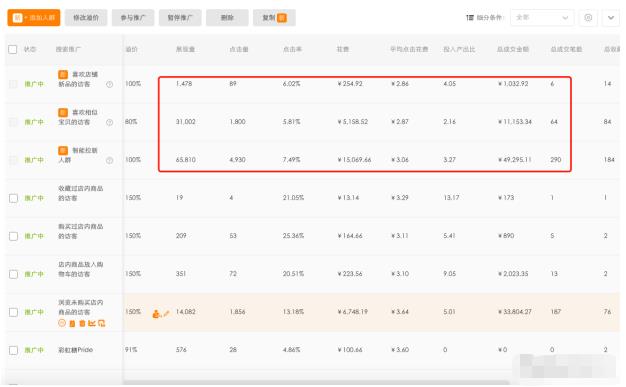Click the 14,082 impressions cell
The width and height of the screenshot is (626, 387).
click(186, 312)
